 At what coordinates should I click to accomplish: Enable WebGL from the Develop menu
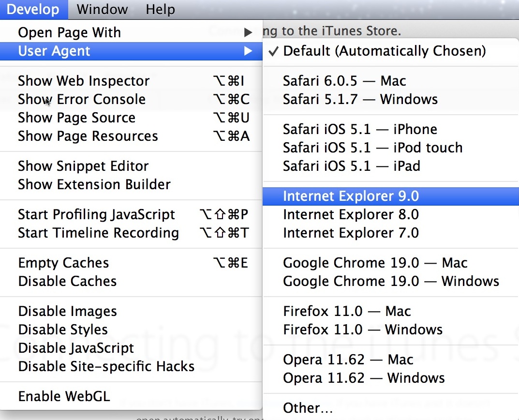(64, 396)
